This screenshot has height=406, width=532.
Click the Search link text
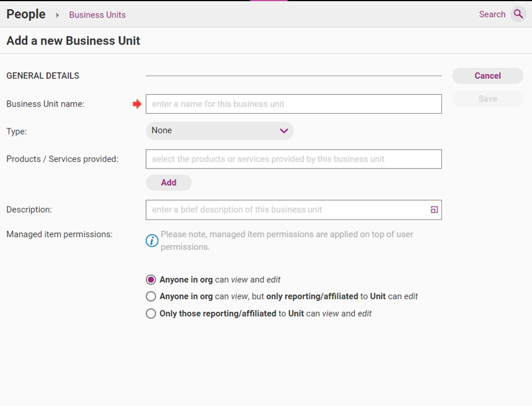pyautogui.click(x=492, y=14)
